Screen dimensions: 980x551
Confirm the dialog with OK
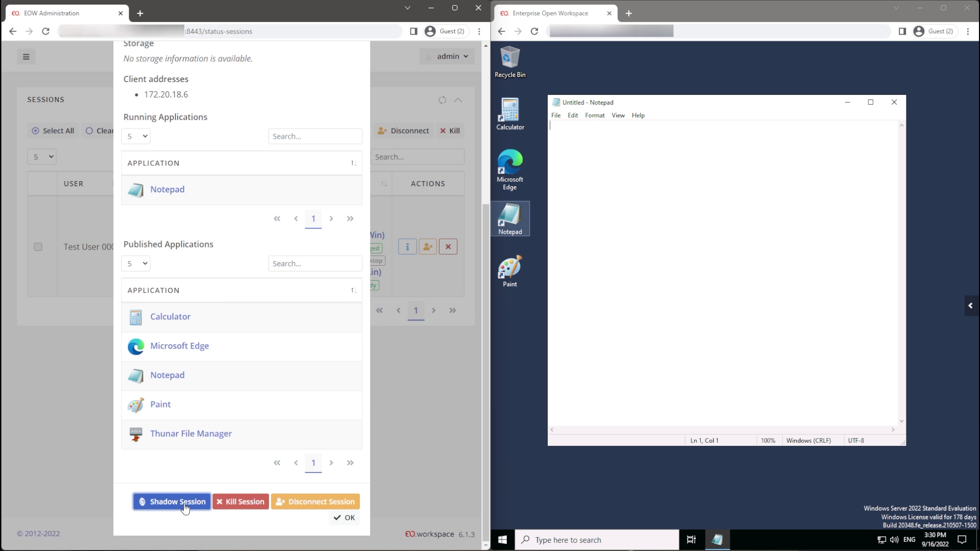tap(344, 518)
